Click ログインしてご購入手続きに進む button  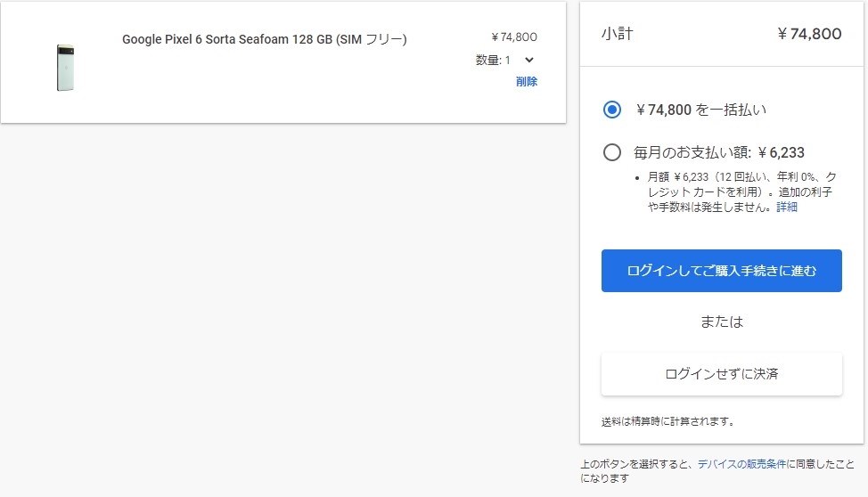click(x=721, y=271)
